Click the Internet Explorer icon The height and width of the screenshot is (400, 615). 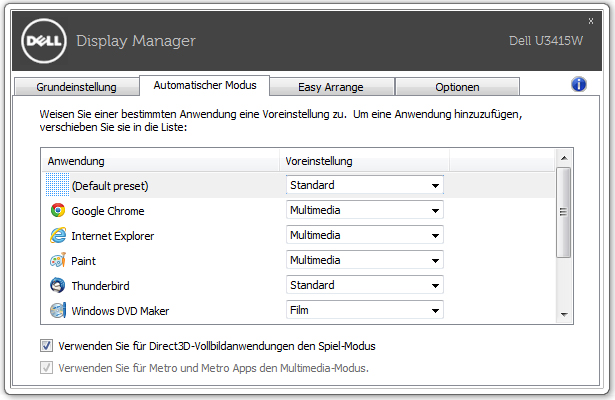(58, 236)
